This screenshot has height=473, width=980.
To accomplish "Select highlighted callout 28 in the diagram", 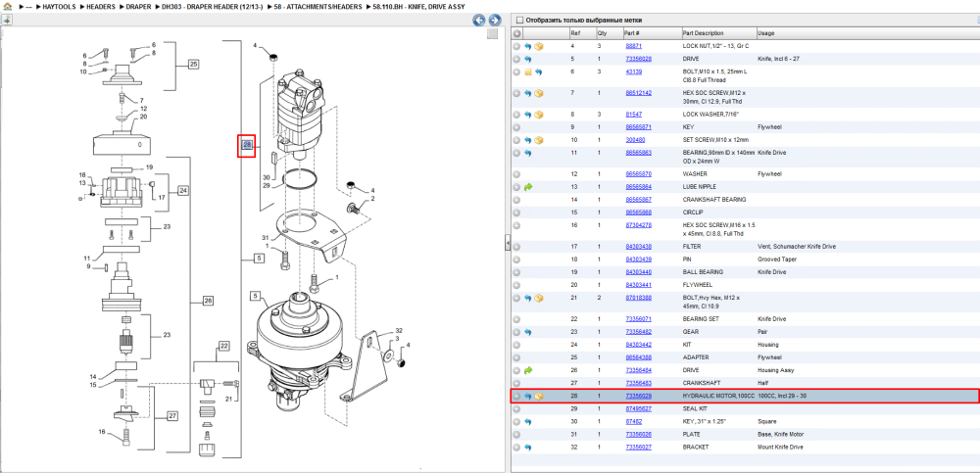I will tap(247, 146).
